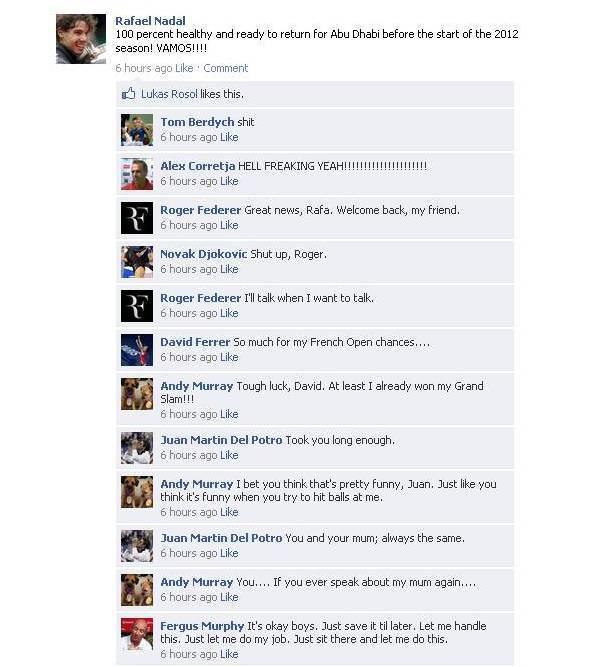Open Rafael Nadal name link
This screenshot has height=667, width=610.
[150, 21]
